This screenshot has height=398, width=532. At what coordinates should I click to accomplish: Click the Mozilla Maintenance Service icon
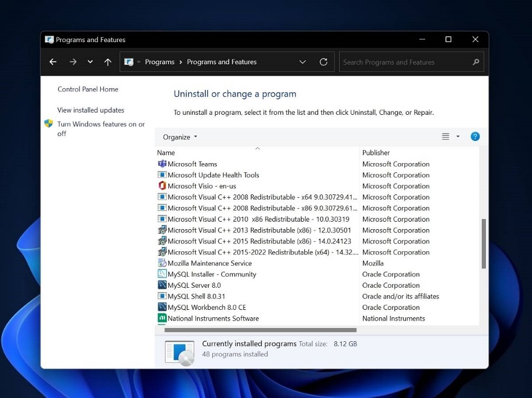[163, 263]
